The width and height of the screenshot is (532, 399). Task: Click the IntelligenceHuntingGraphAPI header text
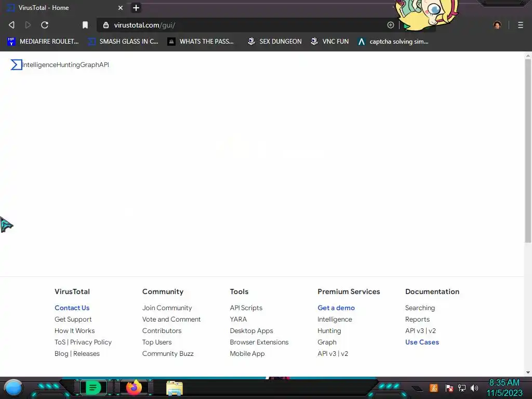[66, 65]
